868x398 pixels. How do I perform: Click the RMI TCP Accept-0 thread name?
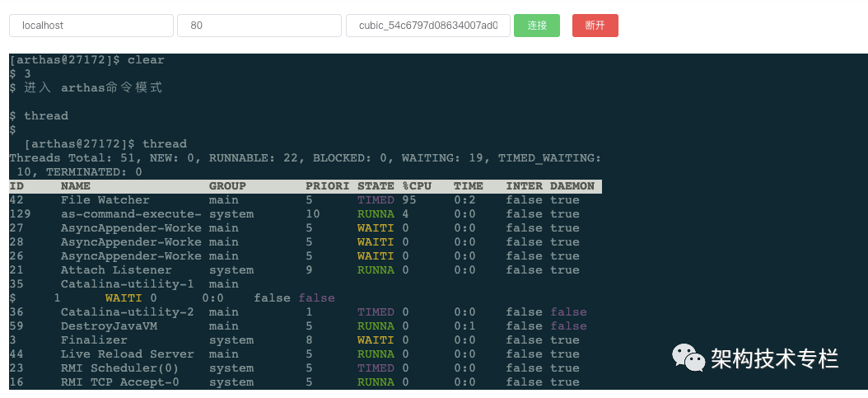click(120, 382)
